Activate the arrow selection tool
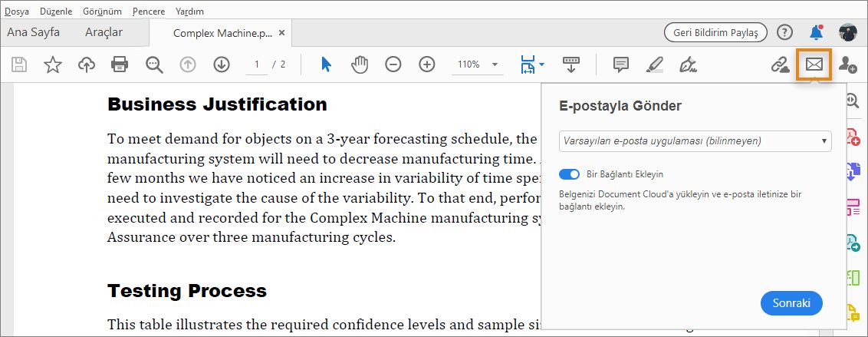The width and height of the screenshot is (868, 337). pos(326,64)
